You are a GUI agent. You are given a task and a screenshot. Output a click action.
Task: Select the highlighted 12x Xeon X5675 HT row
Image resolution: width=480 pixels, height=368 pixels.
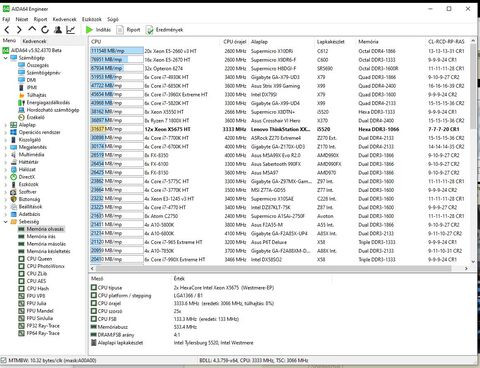point(279,129)
